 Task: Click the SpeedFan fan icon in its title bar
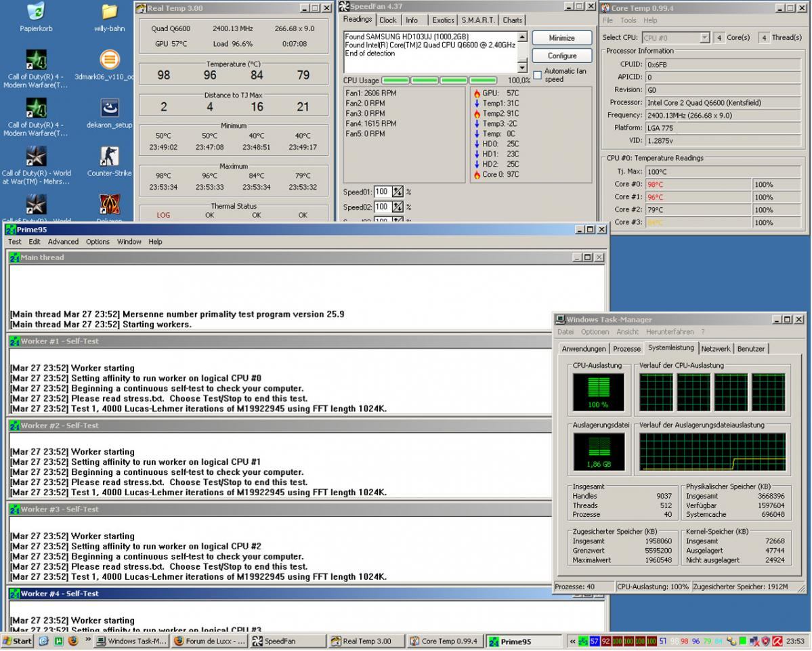tap(344, 6)
